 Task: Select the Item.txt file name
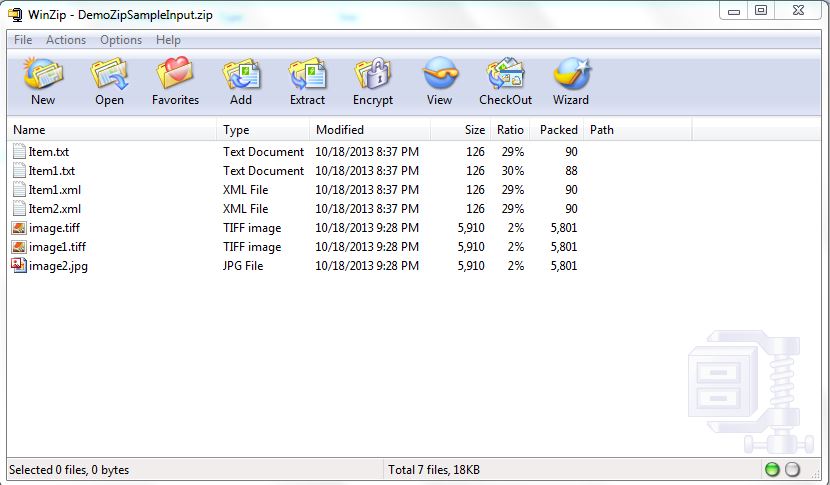click(x=49, y=151)
